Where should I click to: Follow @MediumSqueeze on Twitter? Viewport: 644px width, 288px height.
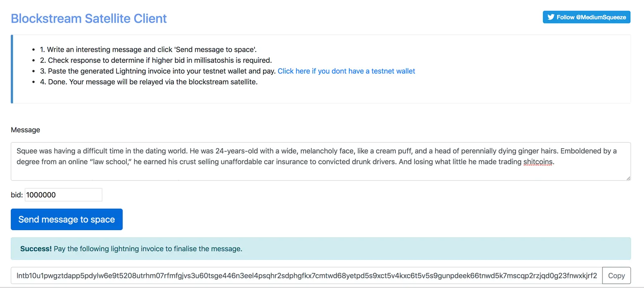[587, 17]
